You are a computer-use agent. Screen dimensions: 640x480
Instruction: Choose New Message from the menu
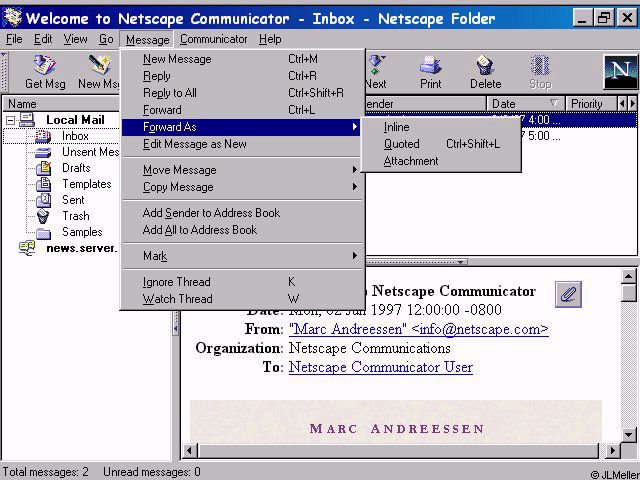point(241,59)
